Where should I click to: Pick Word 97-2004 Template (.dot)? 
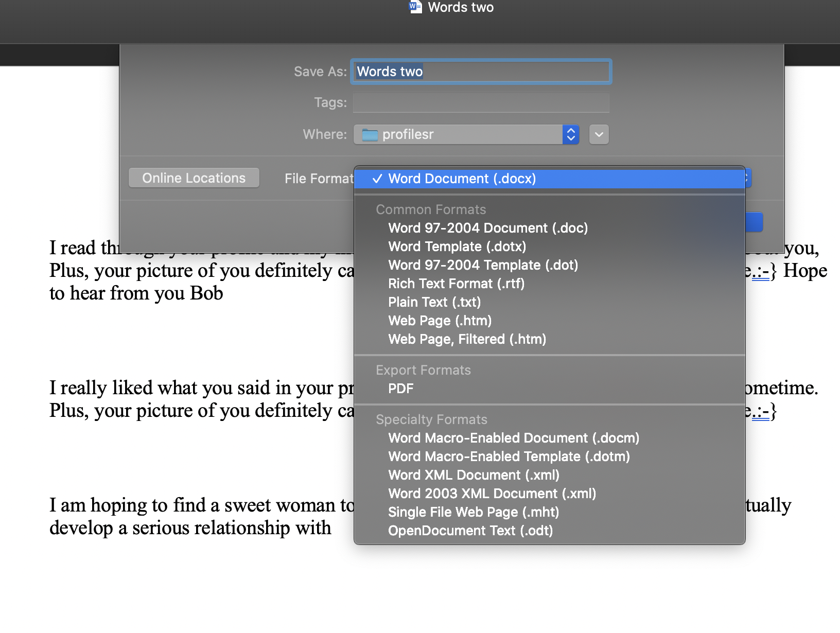pyautogui.click(x=550, y=265)
